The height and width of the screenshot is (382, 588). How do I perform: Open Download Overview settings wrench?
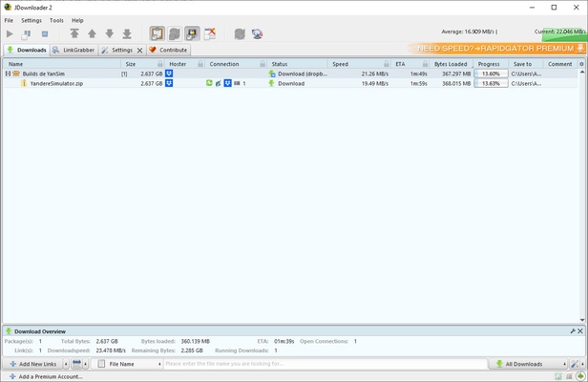pyautogui.click(x=573, y=331)
